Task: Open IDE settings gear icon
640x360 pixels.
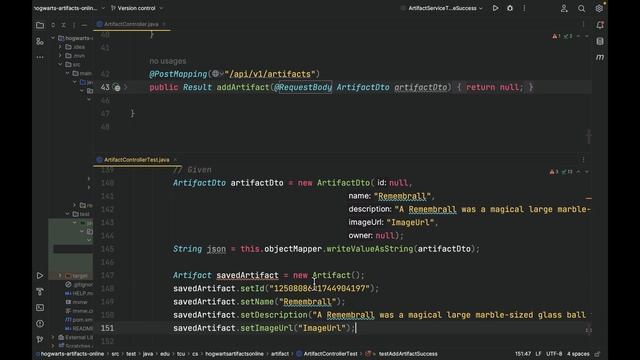Action: click(x=599, y=8)
